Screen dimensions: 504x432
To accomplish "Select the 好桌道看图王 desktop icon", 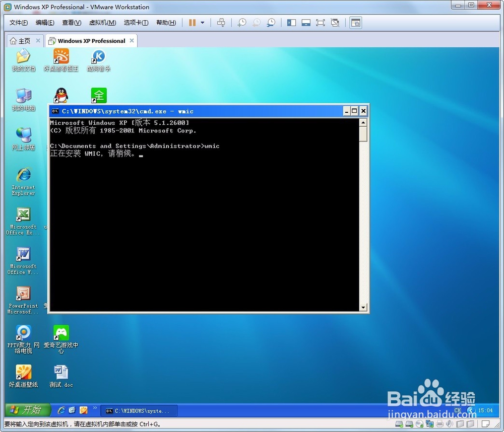I will (61, 60).
